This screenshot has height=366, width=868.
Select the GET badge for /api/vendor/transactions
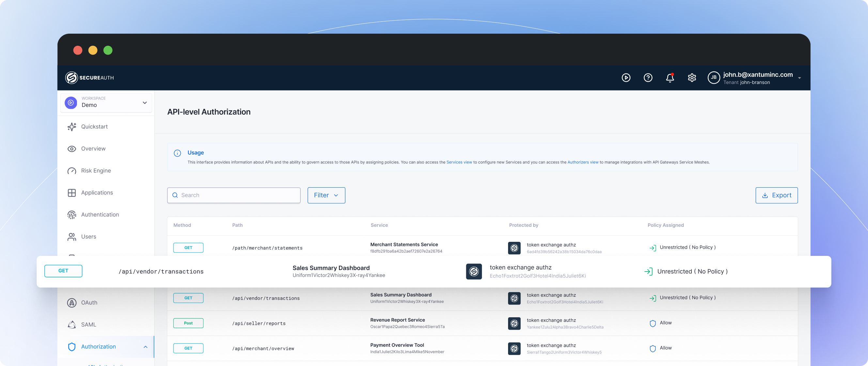pyautogui.click(x=188, y=298)
